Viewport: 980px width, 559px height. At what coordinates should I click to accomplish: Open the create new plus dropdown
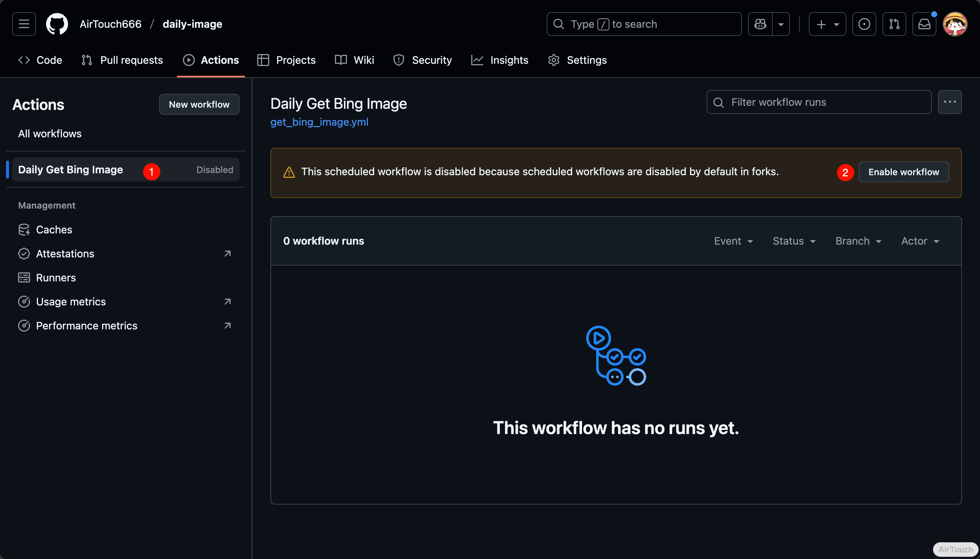pos(827,24)
